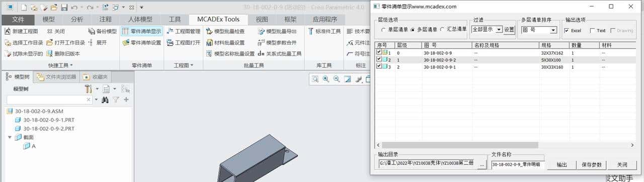Click 展开 tool in the ribbon
Viewport: 644px width, 182px height.
[x=98, y=42]
